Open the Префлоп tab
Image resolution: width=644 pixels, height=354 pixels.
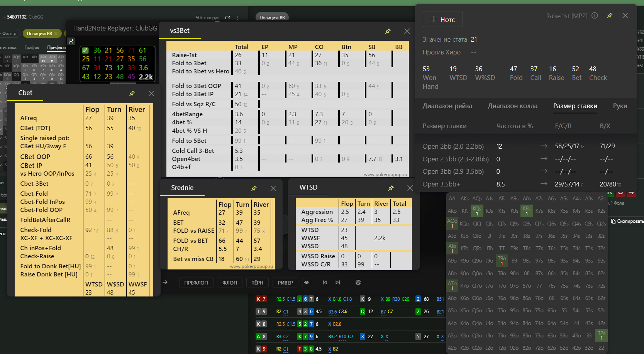tap(56, 47)
